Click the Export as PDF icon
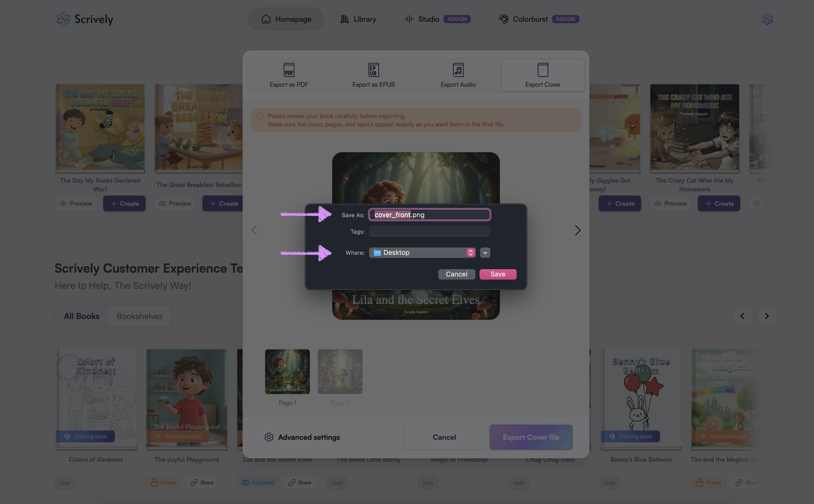Image resolution: width=814 pixels, height=504 pixels. click(289, 70)
